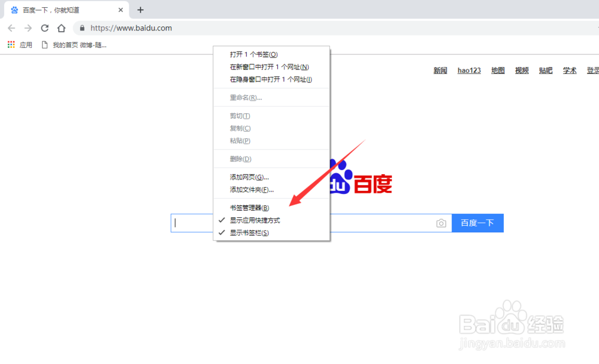Open the 我的首页 微博 bookmark
Image resolution: width=599 pixels, height=364 pixels.
[74, 45]
